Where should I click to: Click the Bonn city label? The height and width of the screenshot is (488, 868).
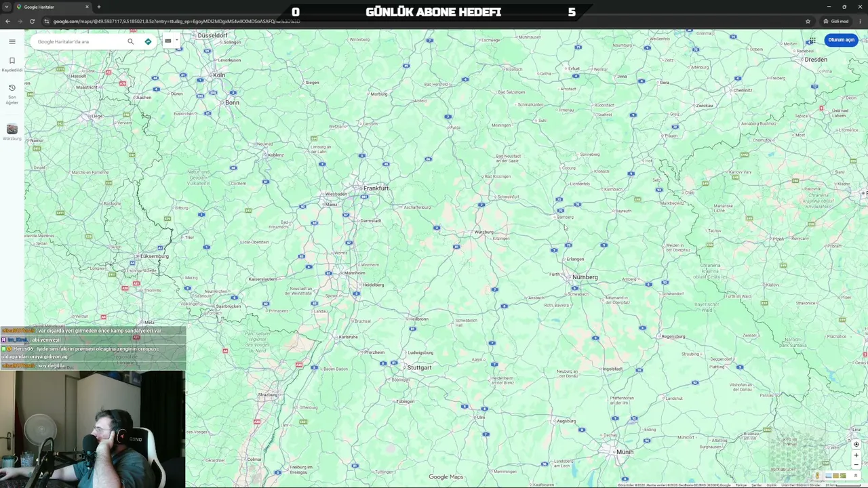[x=232, y=102]
